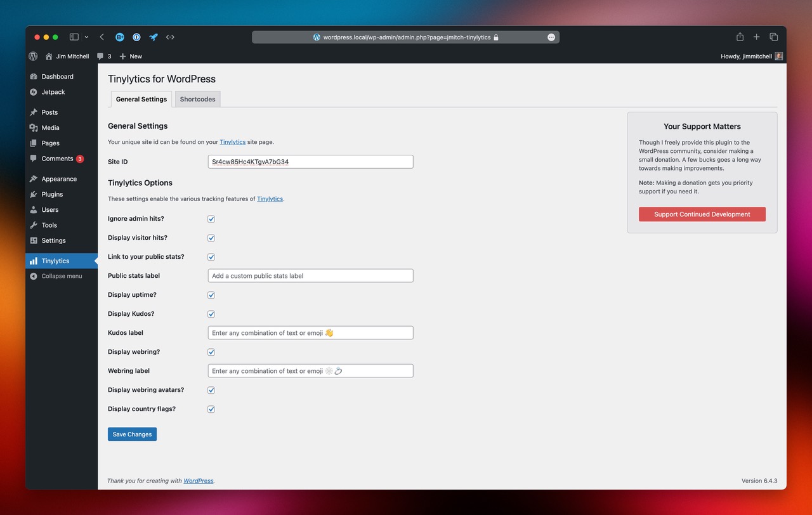This screenshot has height=515, width=812.
Task: Toggle the Display webring checkbox
Action: click(211, 352)
